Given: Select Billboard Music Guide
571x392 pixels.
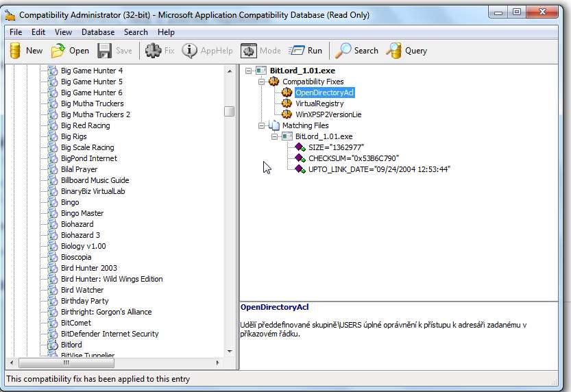Looking at the screenshot, I should 95,180.
